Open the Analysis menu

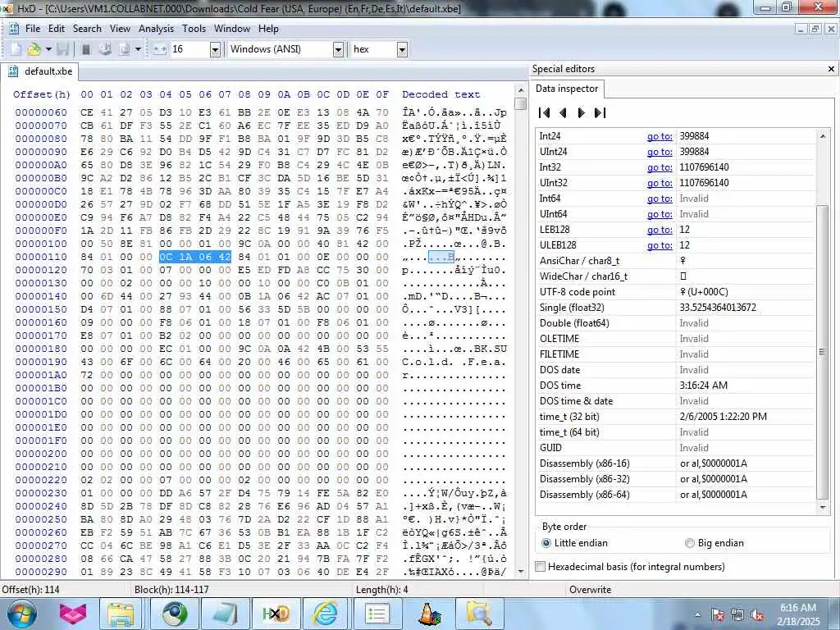(x=156, y=29)
